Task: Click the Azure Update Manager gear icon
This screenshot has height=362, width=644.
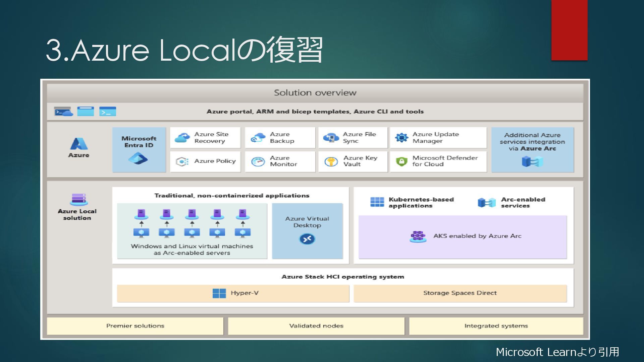Action: pos(401,137)
